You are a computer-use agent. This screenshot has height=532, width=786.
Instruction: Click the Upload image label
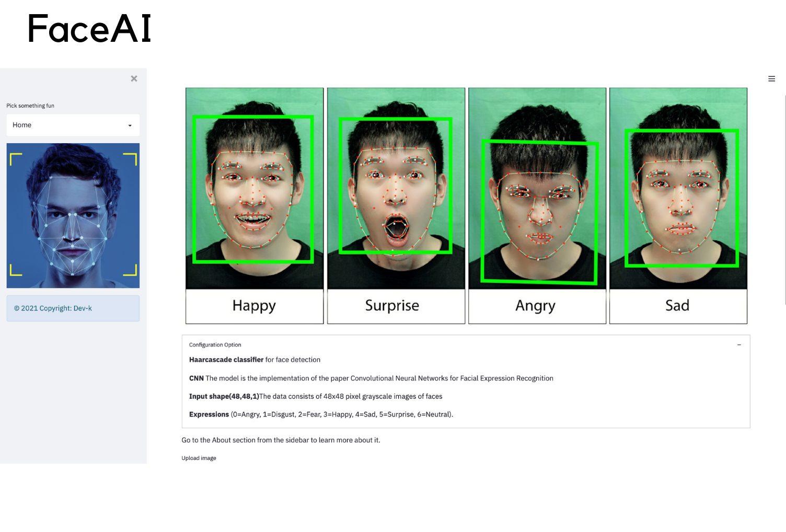[199, 458]
